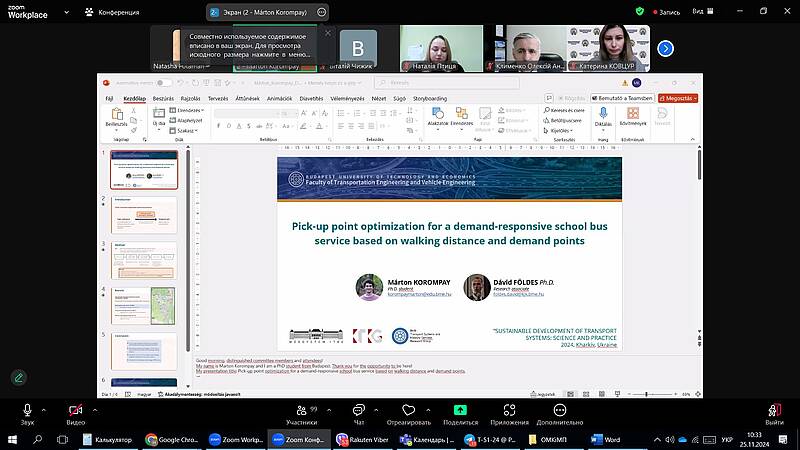Open the Windows taskbar search icon
Screen dimensions: 800x450
[x=38, y=440]
